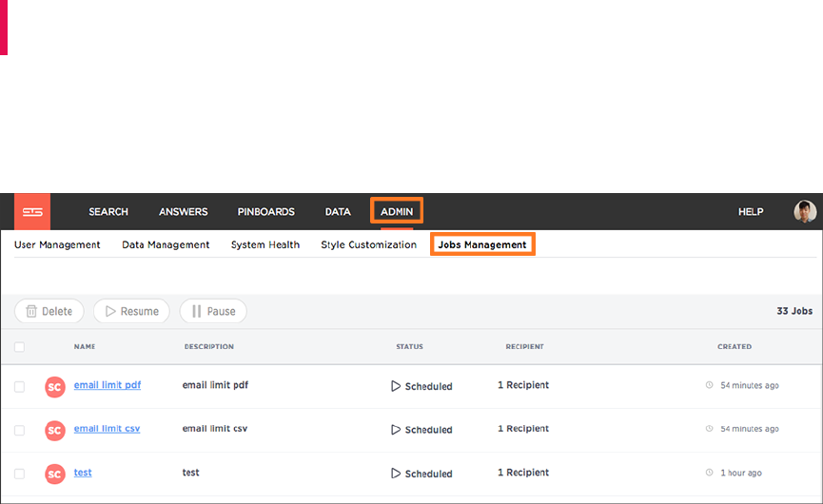The image size is (823, 504).
Task: Toggle the select-all jobs checkbox
Action: tap(19, 347)
